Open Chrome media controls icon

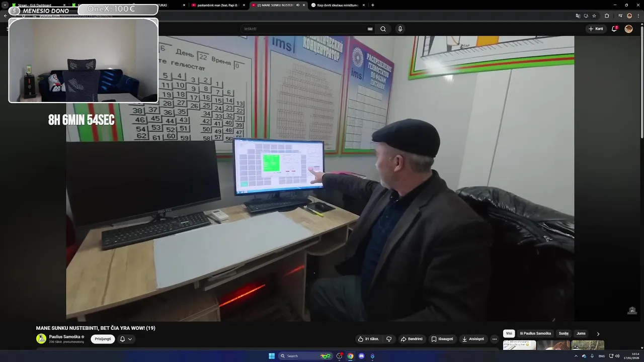(620, 16)
